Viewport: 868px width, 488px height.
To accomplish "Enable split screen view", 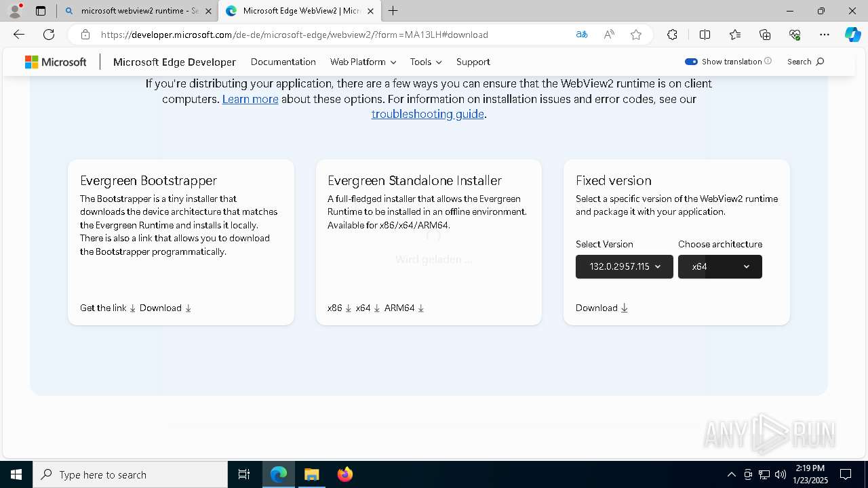I will pos(705,35).
